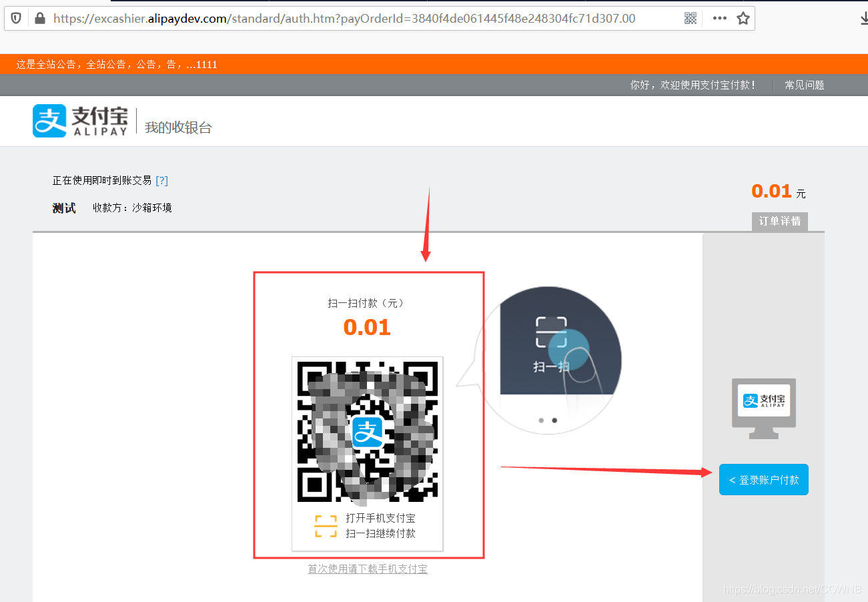The height and width of the screenshot is (602, 868).
Task: Click the 测试 order name text
Action: pos(64,208)
